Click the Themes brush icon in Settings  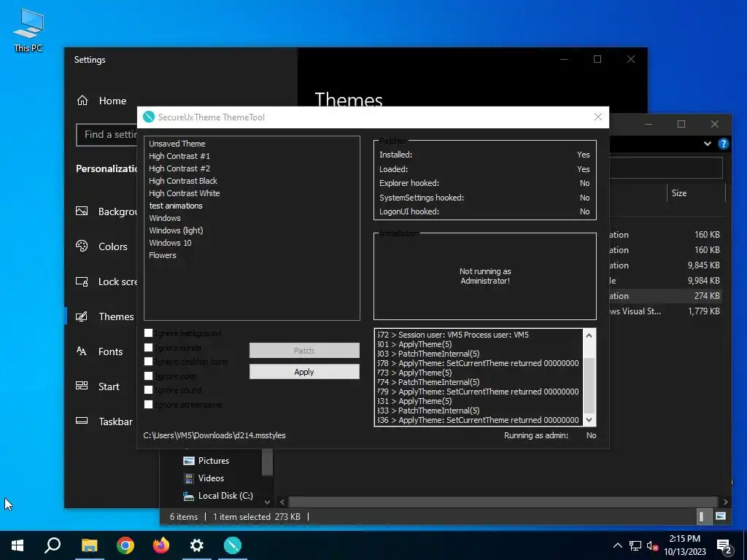[x=82, y=316]
